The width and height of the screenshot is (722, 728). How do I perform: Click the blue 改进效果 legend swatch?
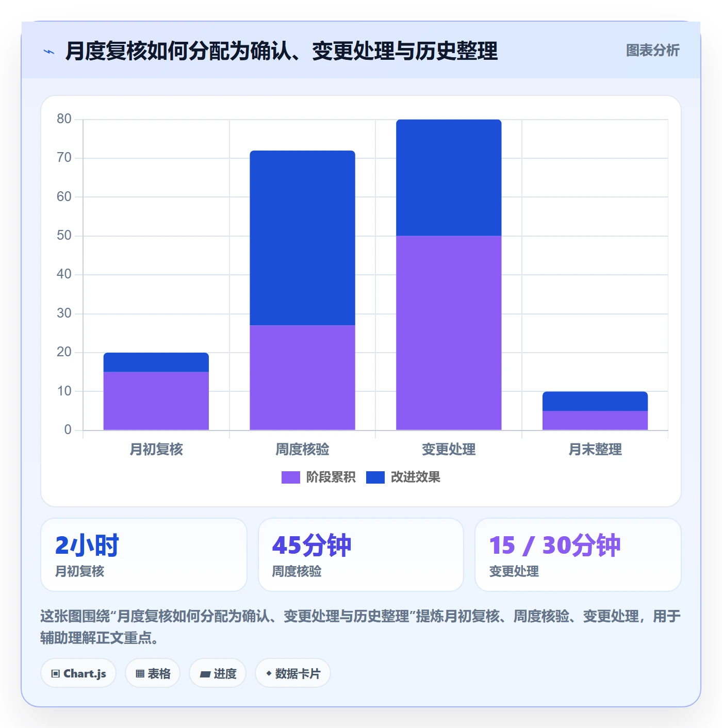pyautogui.click(x=375, y=477)
